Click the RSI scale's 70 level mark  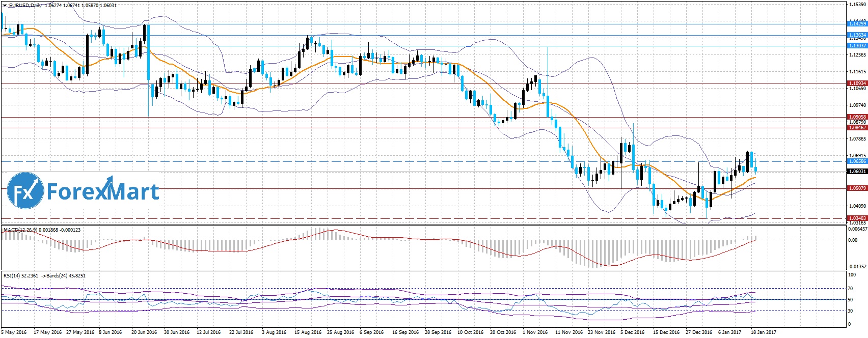(850, 289)
